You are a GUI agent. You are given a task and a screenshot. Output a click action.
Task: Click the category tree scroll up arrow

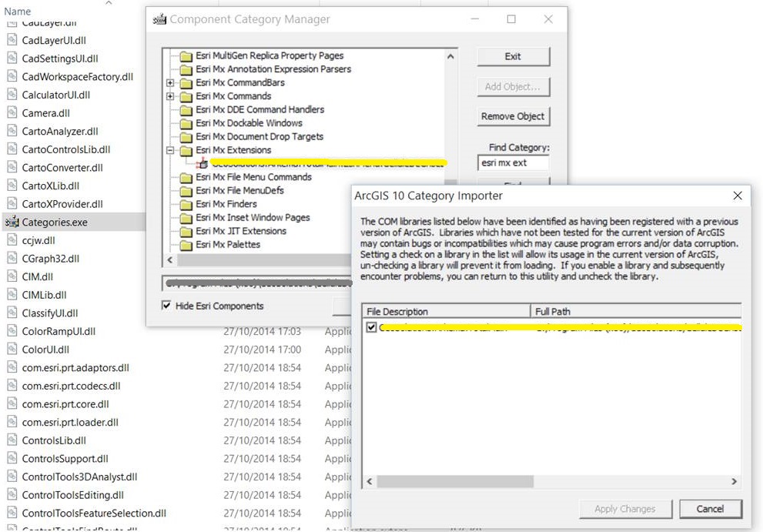point(450,56)
